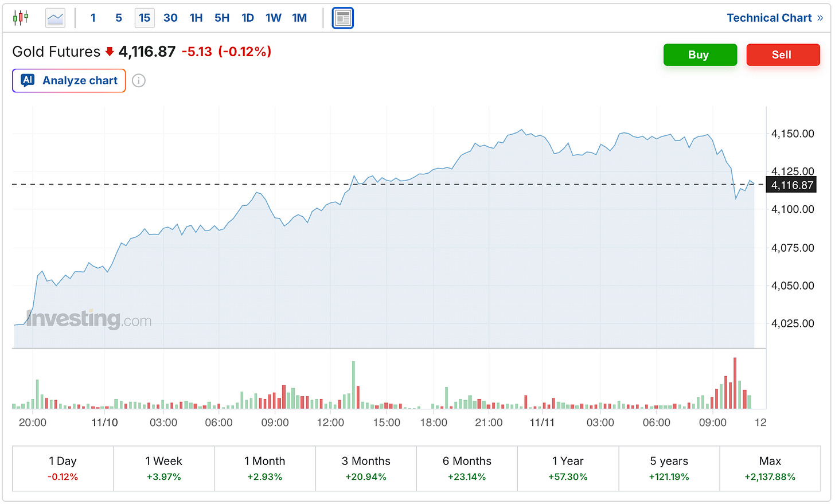The image size is (835, 504).
Task: Open the Analyze chart button
Action: tap(69, 81)
